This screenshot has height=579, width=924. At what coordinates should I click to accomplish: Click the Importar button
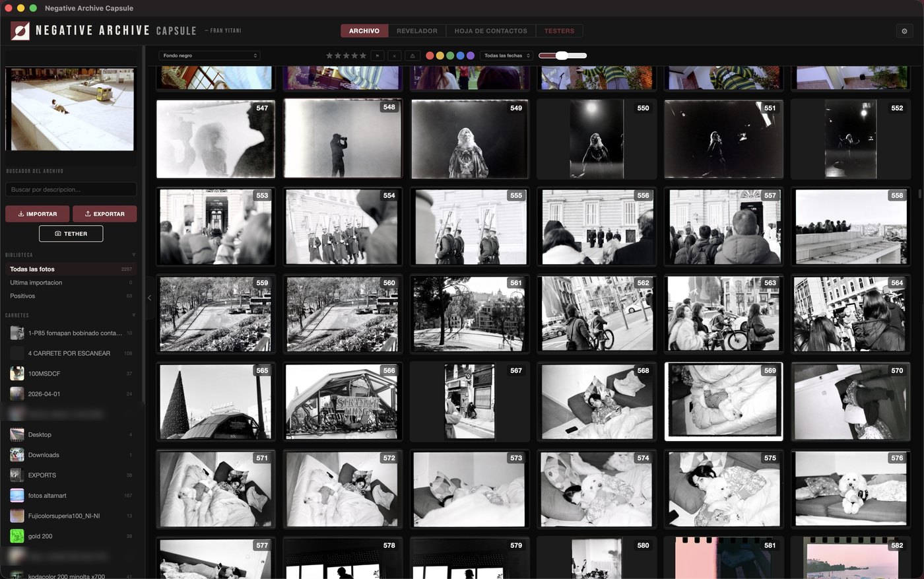click(38, 214)
